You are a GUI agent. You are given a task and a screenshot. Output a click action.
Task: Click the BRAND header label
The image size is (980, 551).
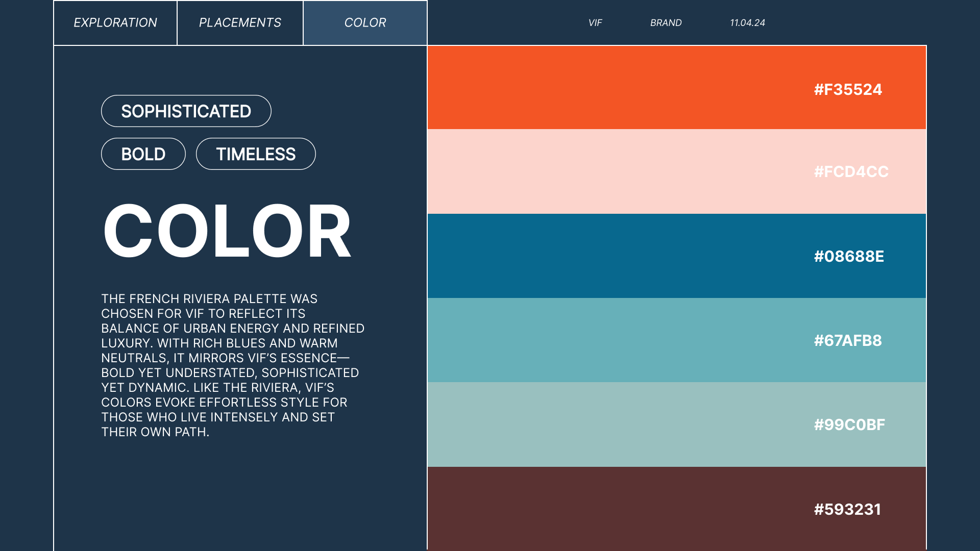tap(666, 23)
